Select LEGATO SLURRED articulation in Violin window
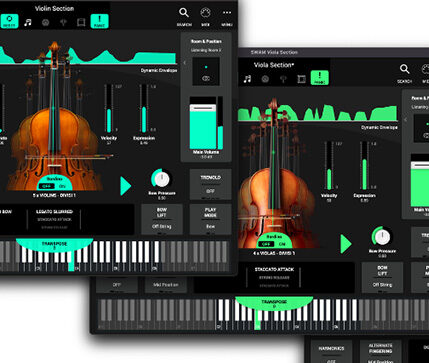Image resolution: width=429 pixels, height=363 pixels. [x=54, y=212]
